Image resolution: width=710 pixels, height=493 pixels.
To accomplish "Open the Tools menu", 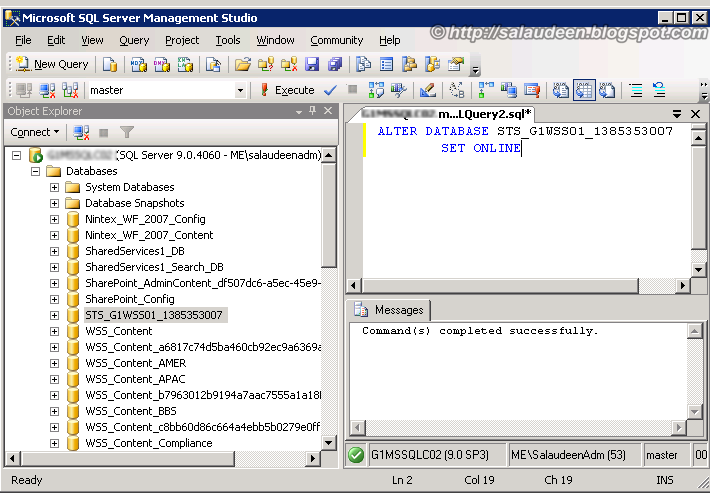I will tap(228, 40).
